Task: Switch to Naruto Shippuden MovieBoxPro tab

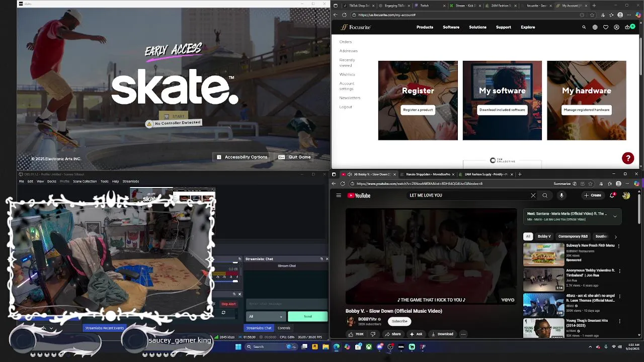Action: (428, 174)
